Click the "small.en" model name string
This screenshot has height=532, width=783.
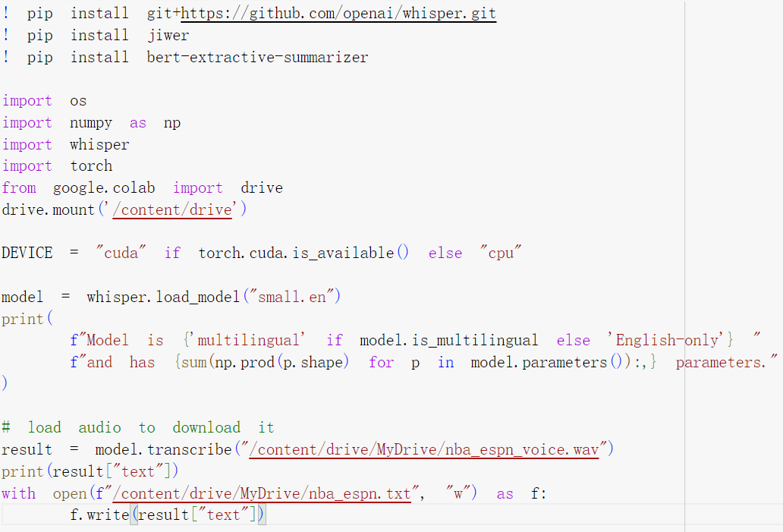pos(292,297)
